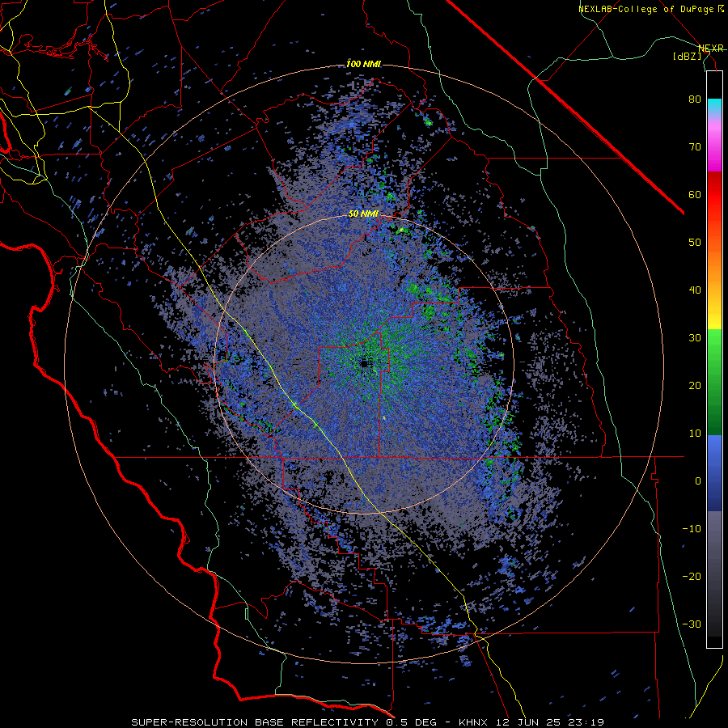Screen dimensions: 728x728
Task: Click the SUPER-RESOLUTION BASE REFLECTIVITY caption text
Action: click(x=253, y=722)
